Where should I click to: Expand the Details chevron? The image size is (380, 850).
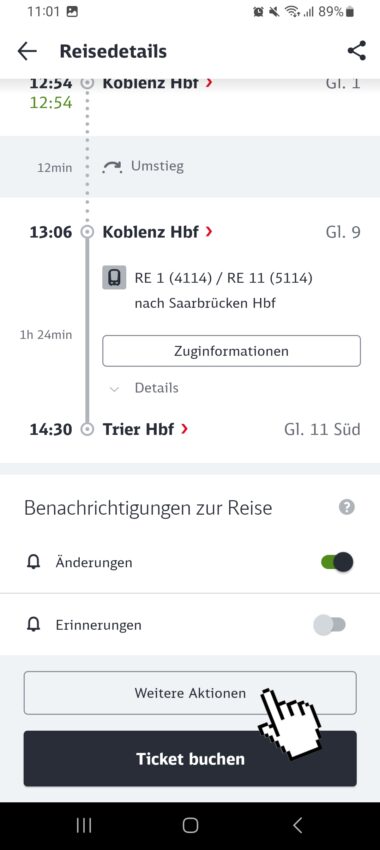(114, 389)
